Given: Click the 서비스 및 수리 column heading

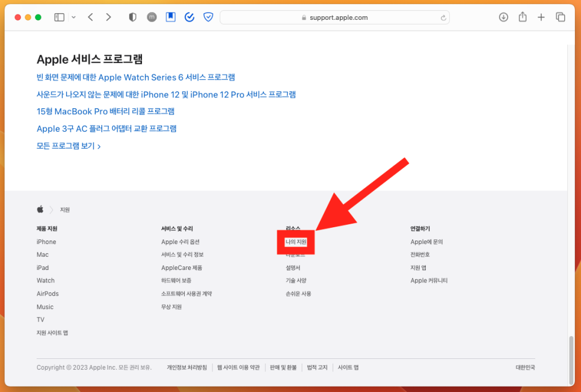Looking at the screenshot, I should coord(177,228).
